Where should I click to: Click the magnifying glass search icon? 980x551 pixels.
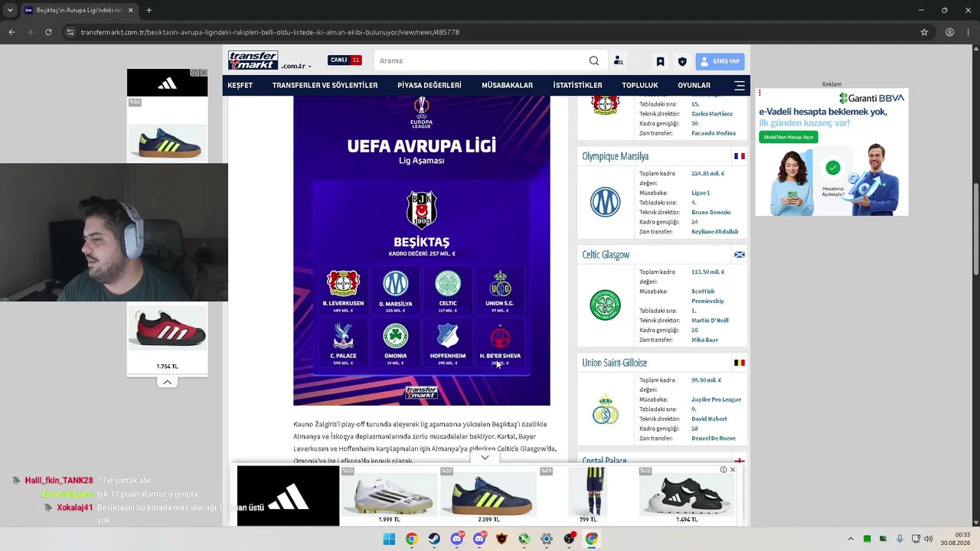coord(594,61)
